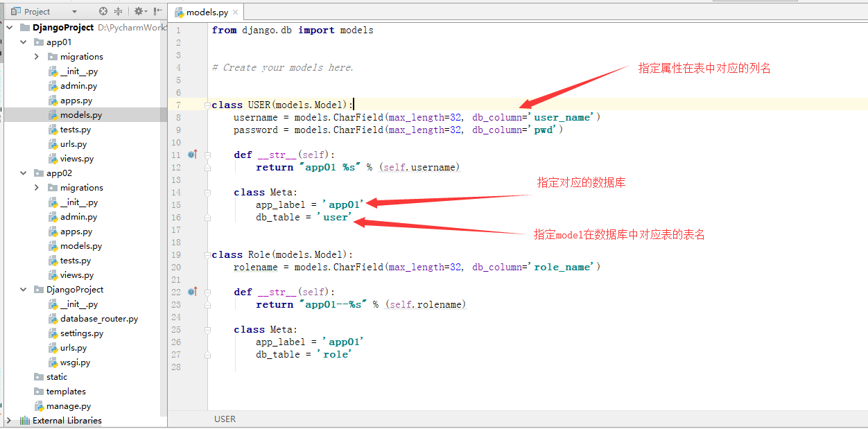Screen dimensions: 868x429
Task: Collapse the root DjangoProject folder
Action: [x=9, y=28]
